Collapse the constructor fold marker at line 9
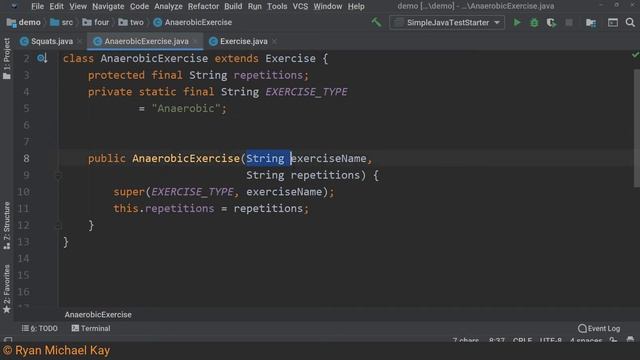The height and width of the screenshot is (360, 640). [58, 176]
